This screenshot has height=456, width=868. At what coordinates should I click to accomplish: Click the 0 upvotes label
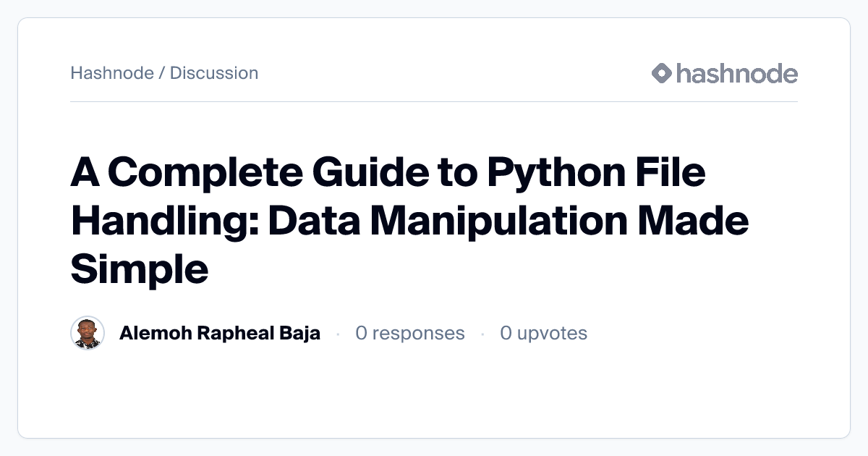click(x=544, y=333)
